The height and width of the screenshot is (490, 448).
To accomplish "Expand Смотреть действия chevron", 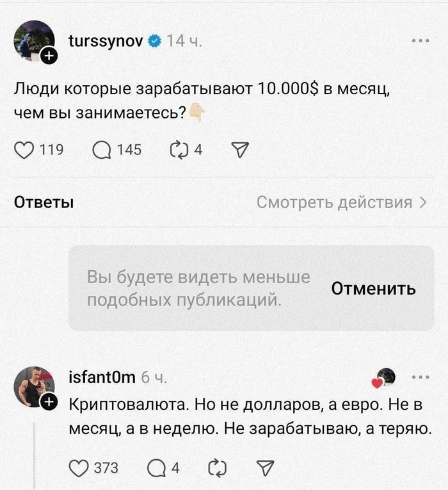I will point(423,202).
